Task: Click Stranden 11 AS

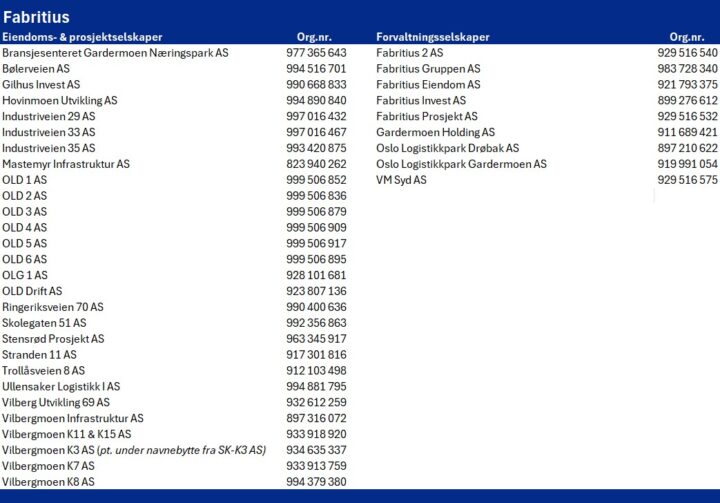Action: coord(39,355)
